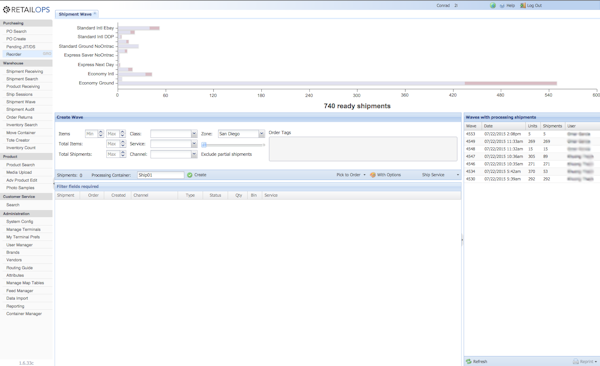
Task: Close the Shipment Wave tab
Action: [x=95, y=14]
